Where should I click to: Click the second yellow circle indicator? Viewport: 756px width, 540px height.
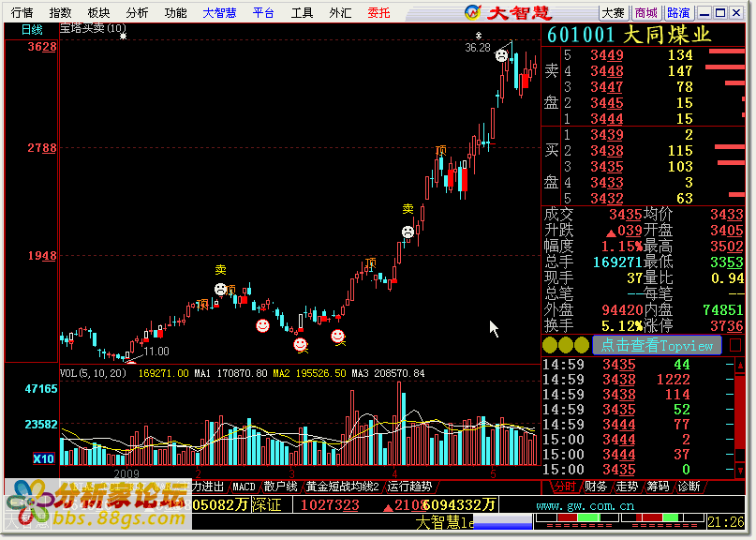tap(566, 345)
